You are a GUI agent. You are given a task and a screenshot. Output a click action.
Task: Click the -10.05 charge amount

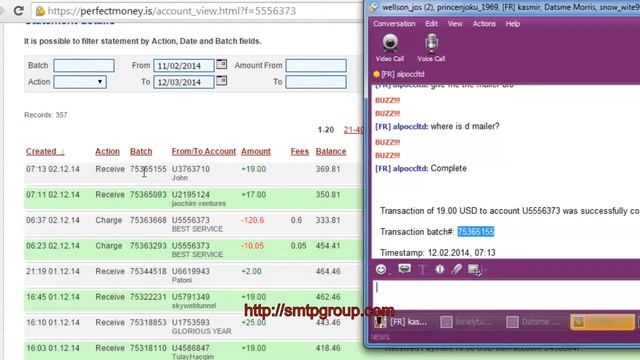253,246
